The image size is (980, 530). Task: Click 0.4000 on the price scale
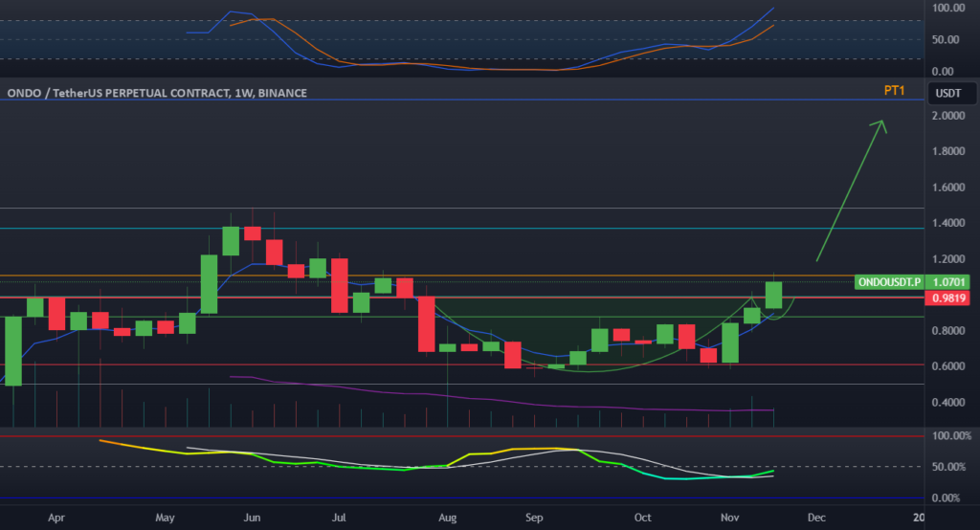point(946,403)
